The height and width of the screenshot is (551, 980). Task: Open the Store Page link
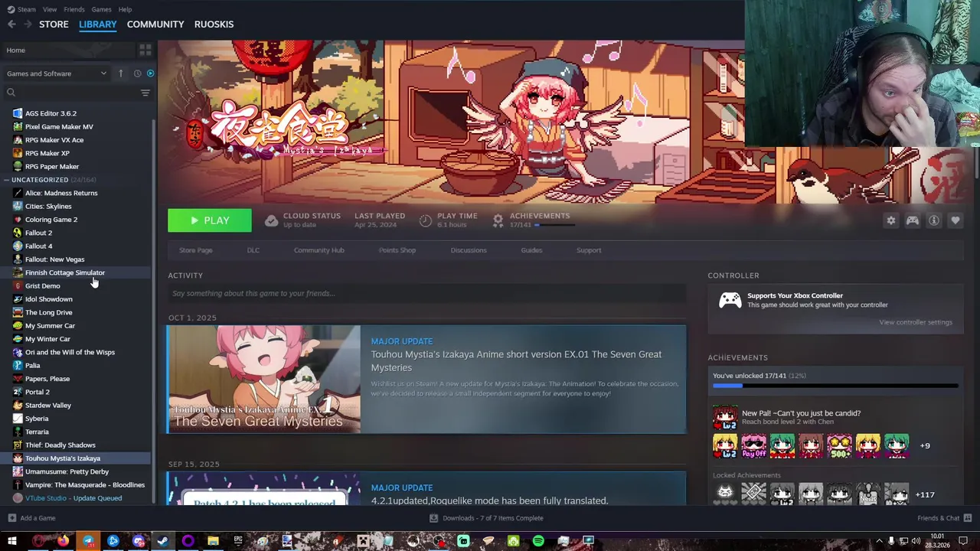pyautogui.click(x=195, y=250)
